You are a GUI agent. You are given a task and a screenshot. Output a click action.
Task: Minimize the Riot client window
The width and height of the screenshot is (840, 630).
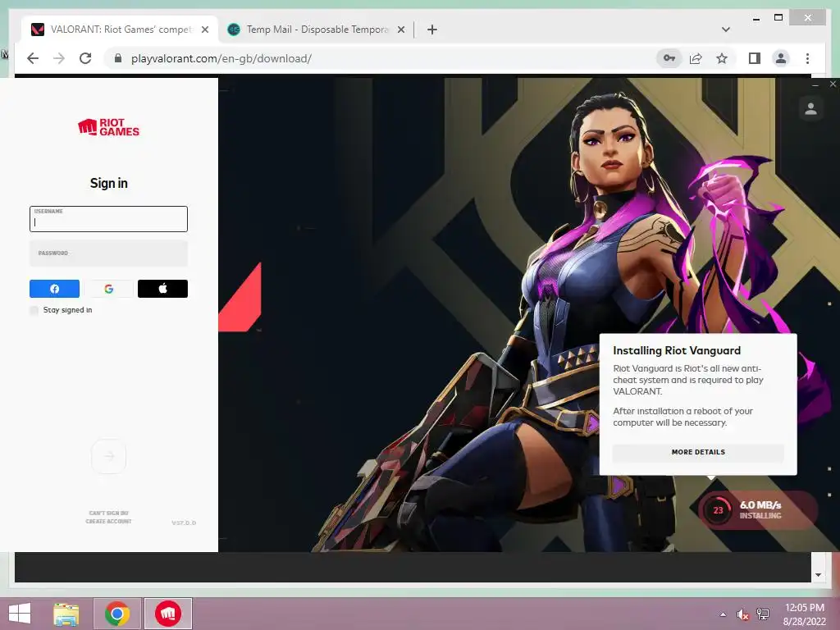815,84
